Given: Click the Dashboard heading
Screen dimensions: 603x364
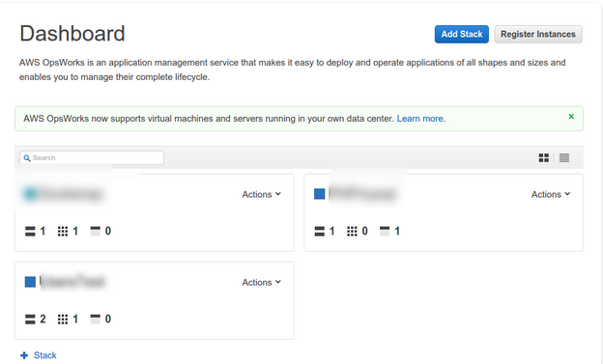Looking at the screenshot, I should (x=72, y=34).
